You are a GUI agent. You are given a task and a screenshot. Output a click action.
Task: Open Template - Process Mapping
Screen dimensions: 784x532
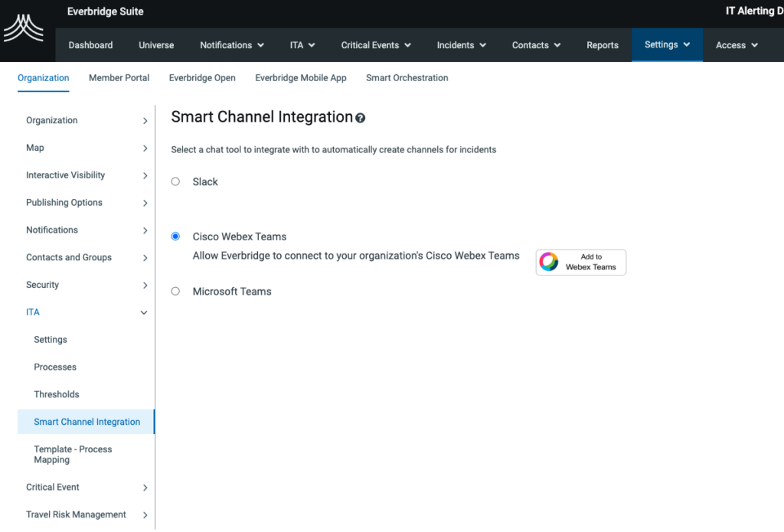(x=73, y=455)
